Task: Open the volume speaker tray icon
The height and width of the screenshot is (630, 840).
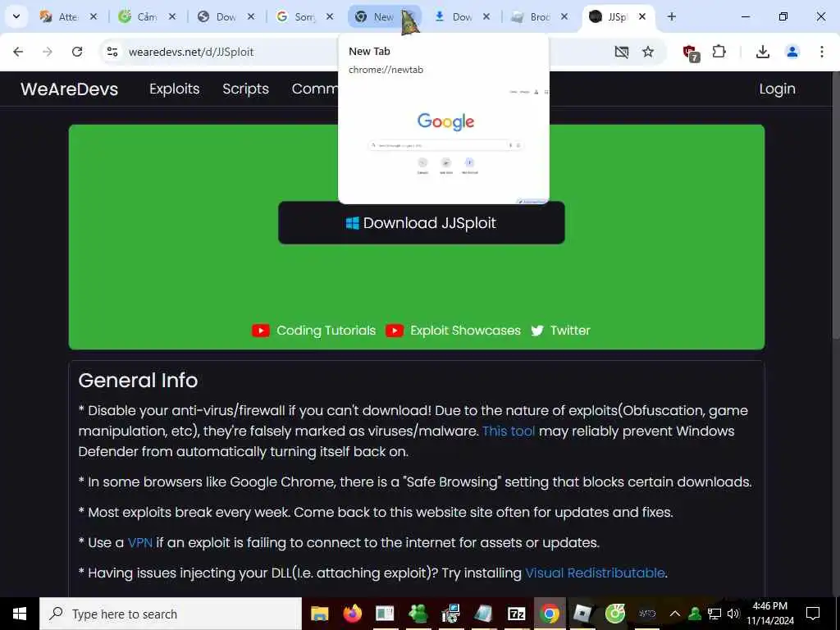Action: click(x=733, y=614)
